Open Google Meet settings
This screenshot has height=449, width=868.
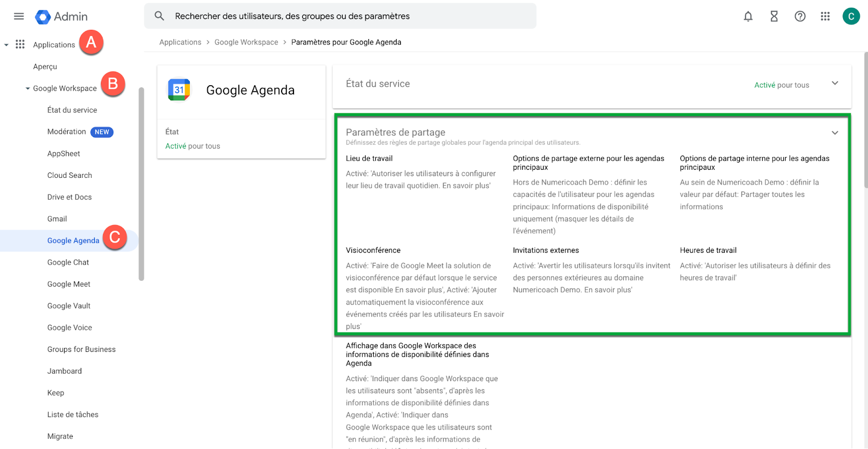tap(69, 284)
